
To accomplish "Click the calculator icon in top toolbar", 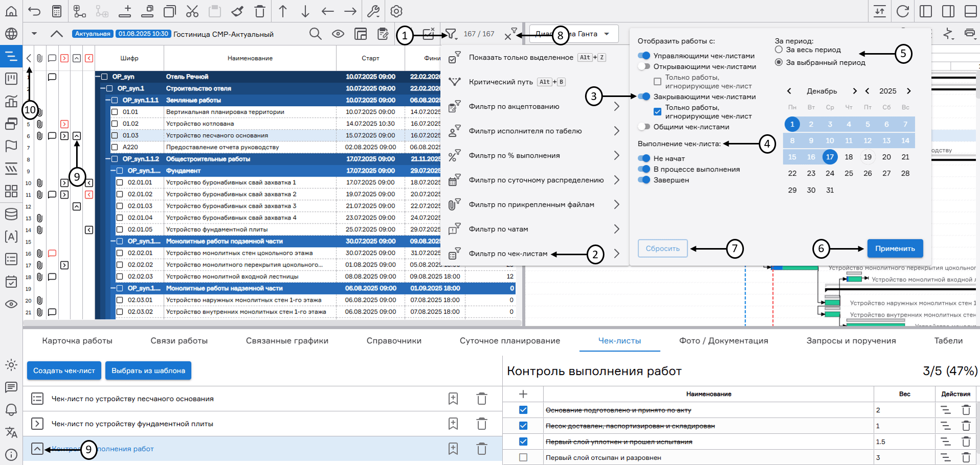I will click(57, 11).
